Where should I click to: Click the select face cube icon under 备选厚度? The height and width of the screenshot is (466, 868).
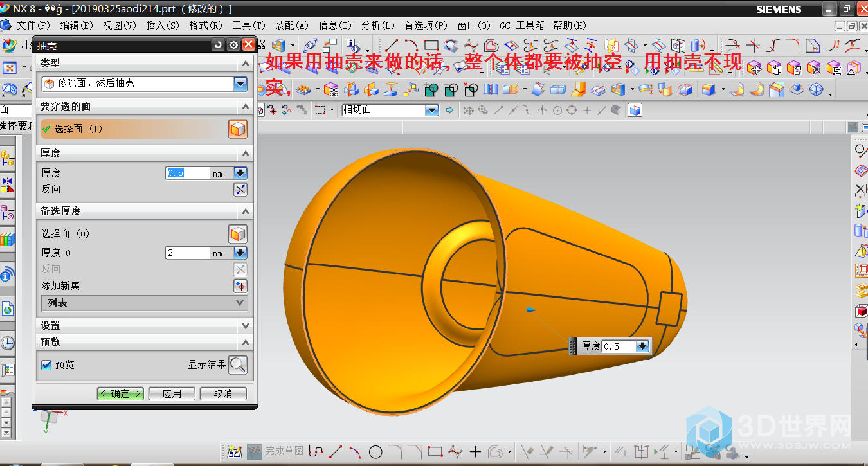238,233
